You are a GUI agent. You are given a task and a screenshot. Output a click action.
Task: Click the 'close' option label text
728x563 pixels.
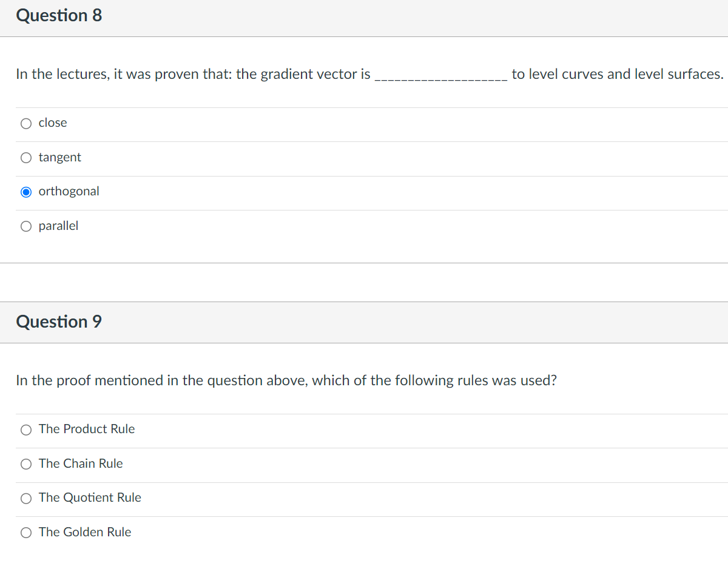52,123
